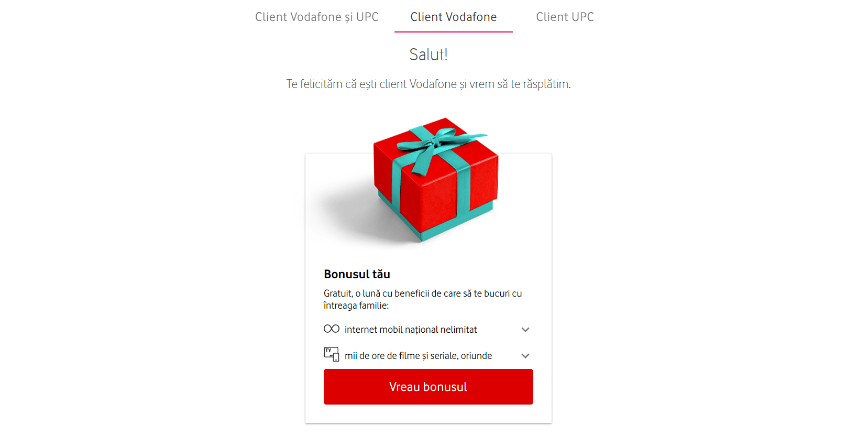
Task: Expand the internet mobil național nelimitat details
Action: 525,330
